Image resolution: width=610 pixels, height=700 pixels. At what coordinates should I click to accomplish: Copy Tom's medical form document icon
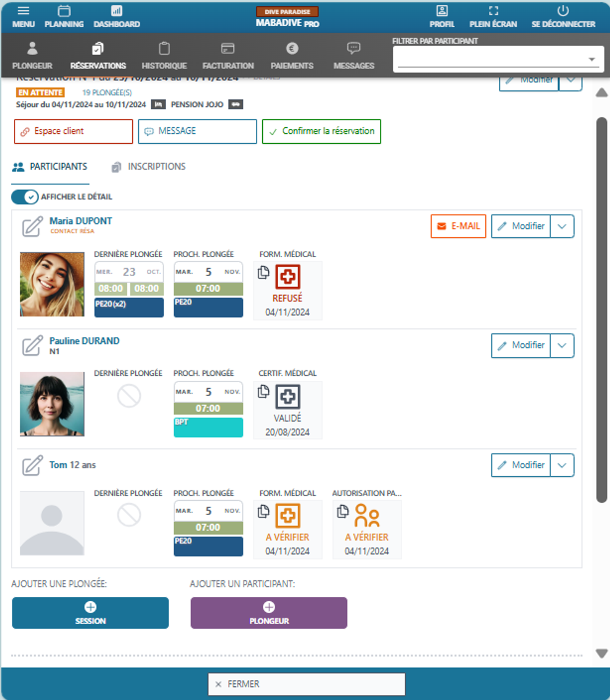pos(263,511)
